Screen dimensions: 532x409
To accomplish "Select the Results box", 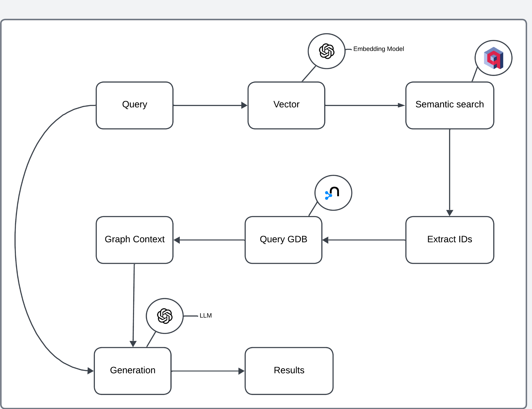I will (x=289, y=371).
